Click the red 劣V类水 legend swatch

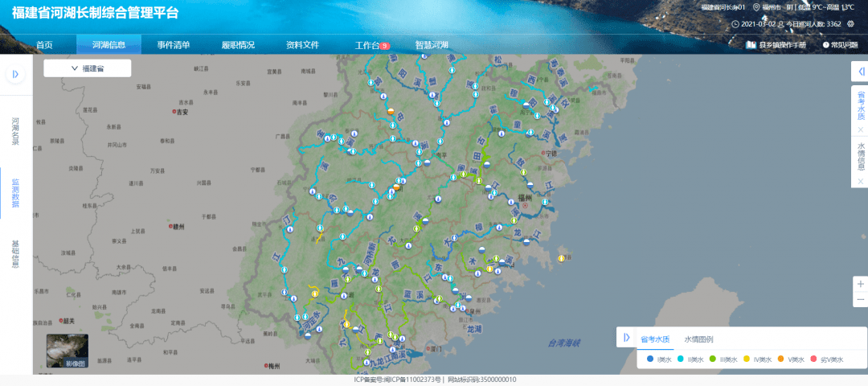pyautogui.click(x=813, y=359)
